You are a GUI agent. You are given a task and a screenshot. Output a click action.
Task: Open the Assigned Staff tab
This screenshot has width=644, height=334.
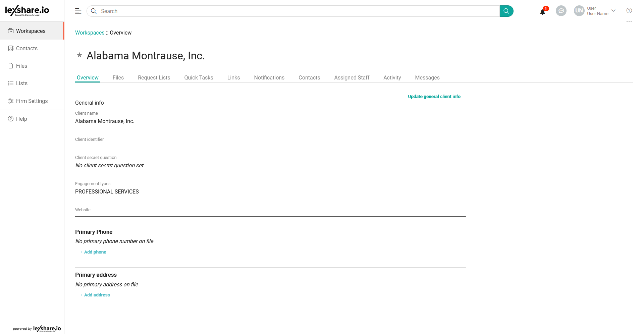pos(352,77)
